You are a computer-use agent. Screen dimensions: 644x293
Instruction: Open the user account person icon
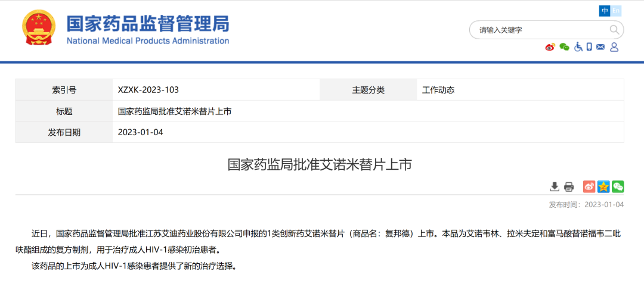pyautogui.click(x=614, y=47)
